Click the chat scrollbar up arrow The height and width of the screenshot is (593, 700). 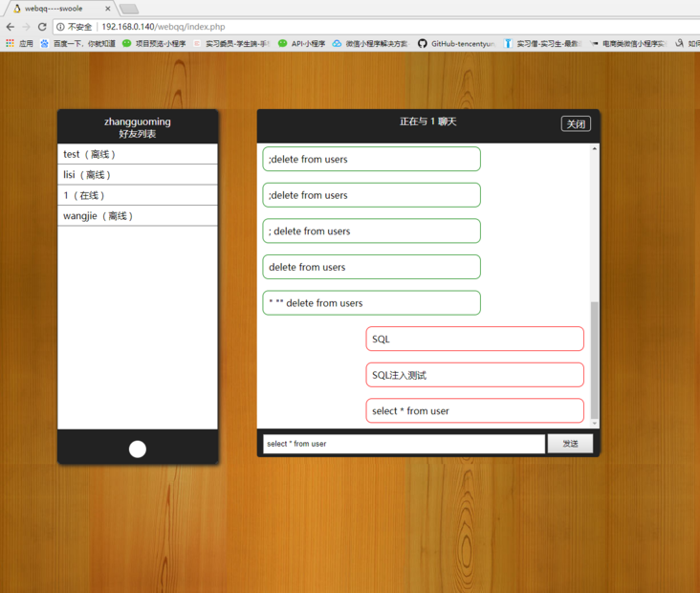point(594,148)
